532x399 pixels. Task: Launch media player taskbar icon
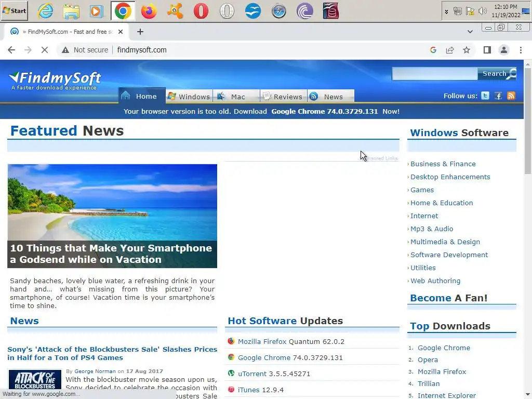coord(97,11)
